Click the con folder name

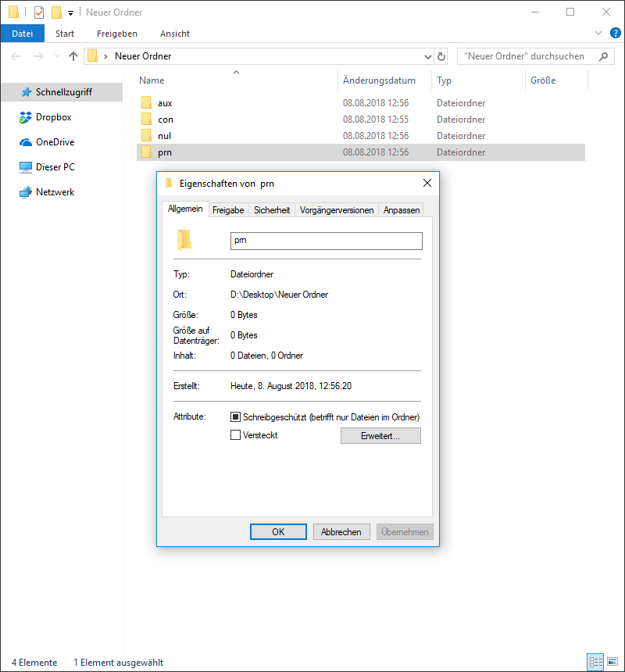166,120
